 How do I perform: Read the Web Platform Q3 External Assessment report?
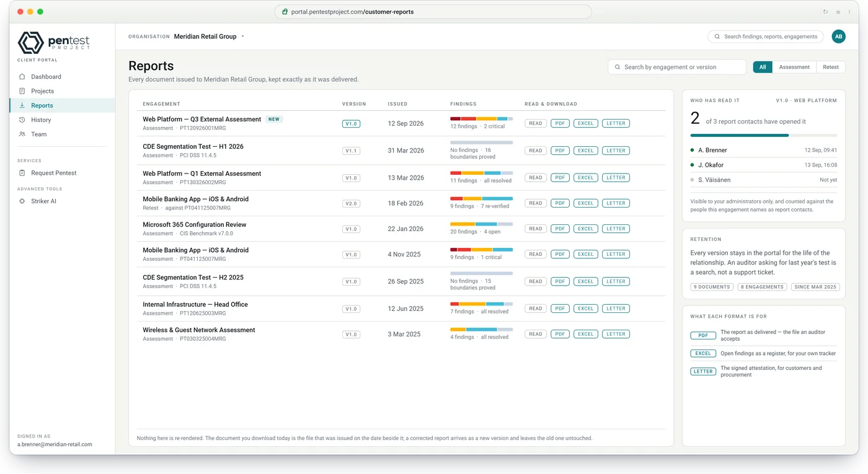[x=536, y=123]
